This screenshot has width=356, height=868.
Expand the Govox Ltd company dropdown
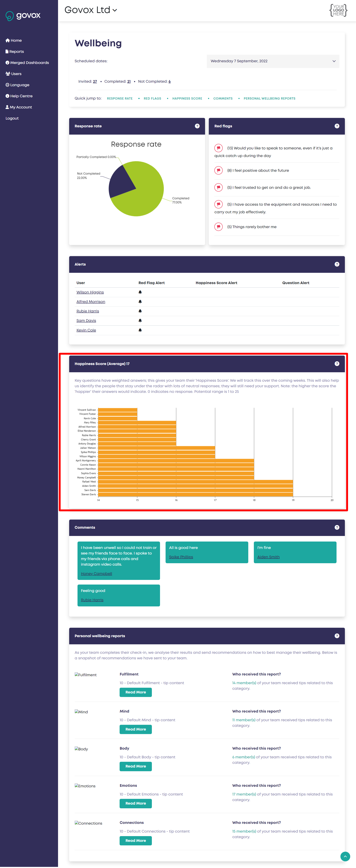(x=91, y=10)
